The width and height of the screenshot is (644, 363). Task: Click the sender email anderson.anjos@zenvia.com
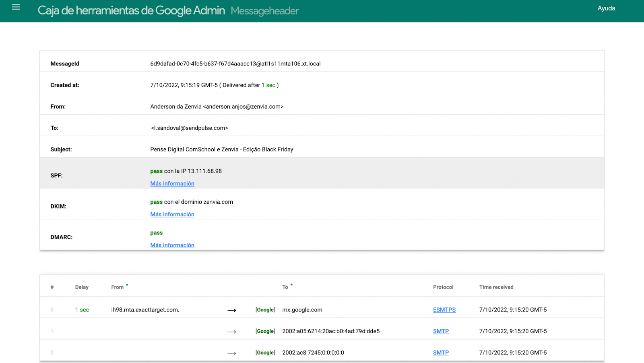click(x=244, y=107)
